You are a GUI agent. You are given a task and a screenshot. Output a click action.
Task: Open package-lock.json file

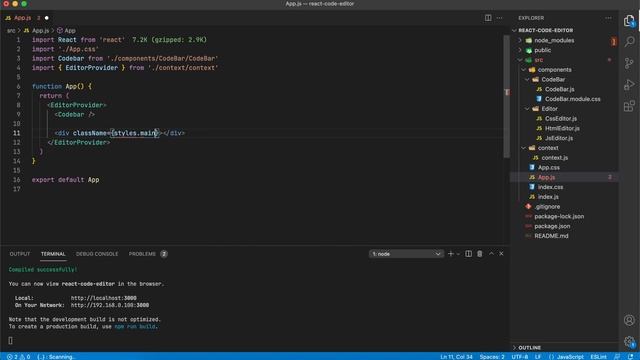(559, 217)
